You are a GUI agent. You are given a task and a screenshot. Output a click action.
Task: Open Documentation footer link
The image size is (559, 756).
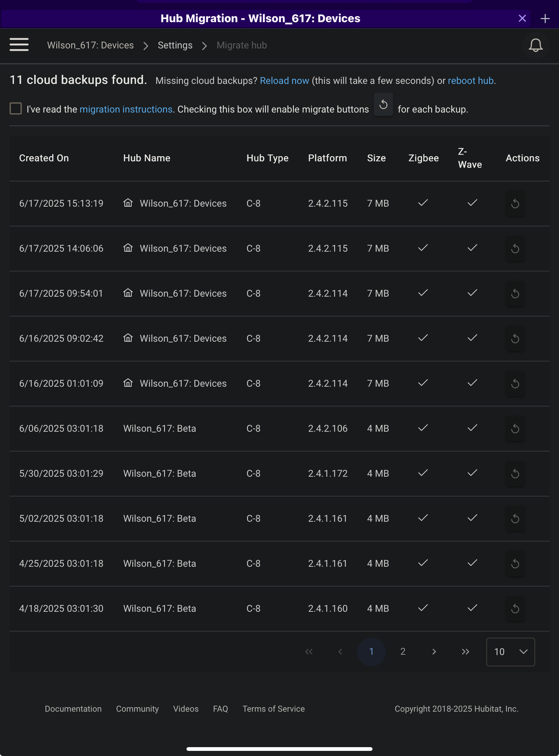[73, 709]
